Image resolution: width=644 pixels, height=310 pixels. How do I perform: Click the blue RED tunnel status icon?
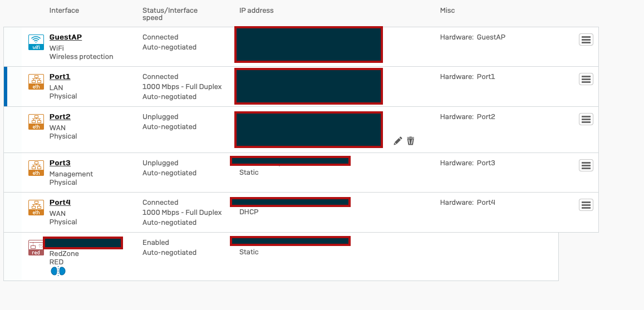click(58, 271)
